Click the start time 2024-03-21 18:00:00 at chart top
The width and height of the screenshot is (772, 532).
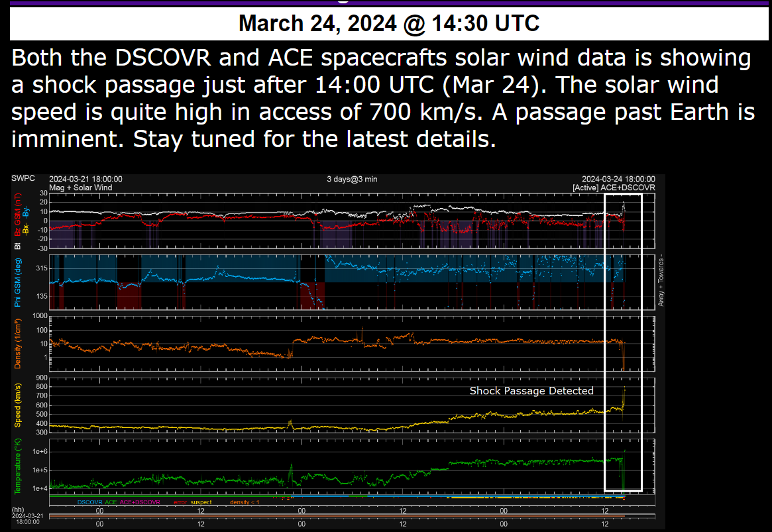pyautogui.click(x=85, y=179)
